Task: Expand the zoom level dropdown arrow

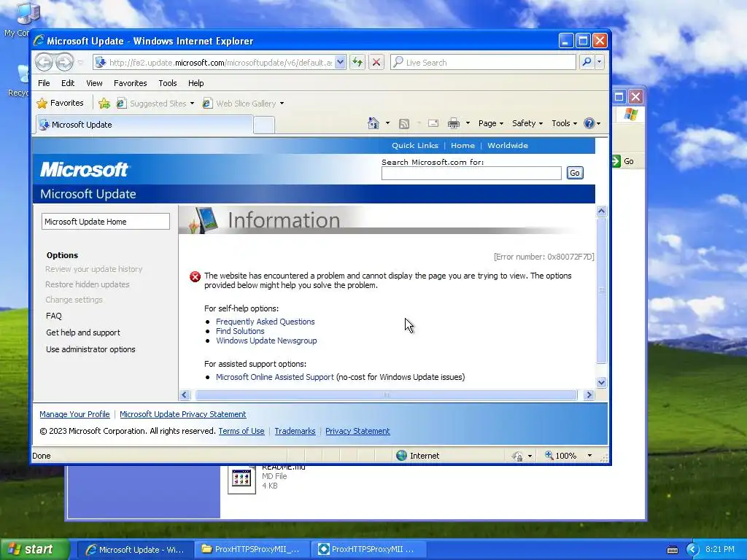Action: click(589, 456)
